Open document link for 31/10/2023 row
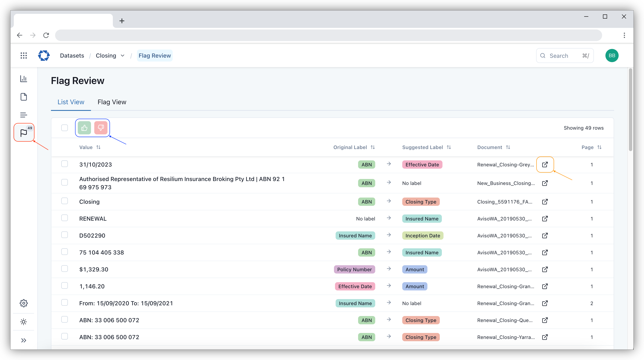 (545, 165)
